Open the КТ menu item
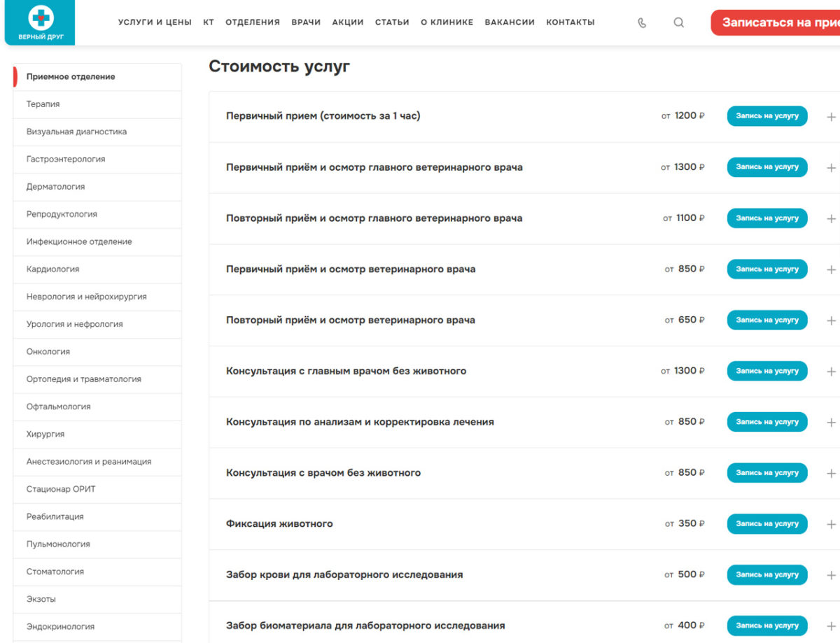The height and width of the screenshot is (643, 840). (x=209, y=22)
